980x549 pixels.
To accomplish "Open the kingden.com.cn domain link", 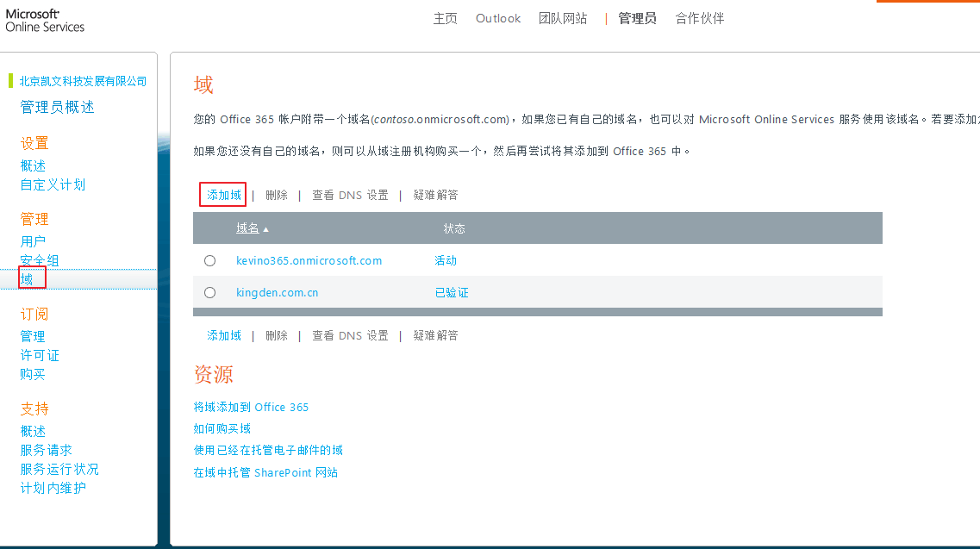I will click(277, 293).
